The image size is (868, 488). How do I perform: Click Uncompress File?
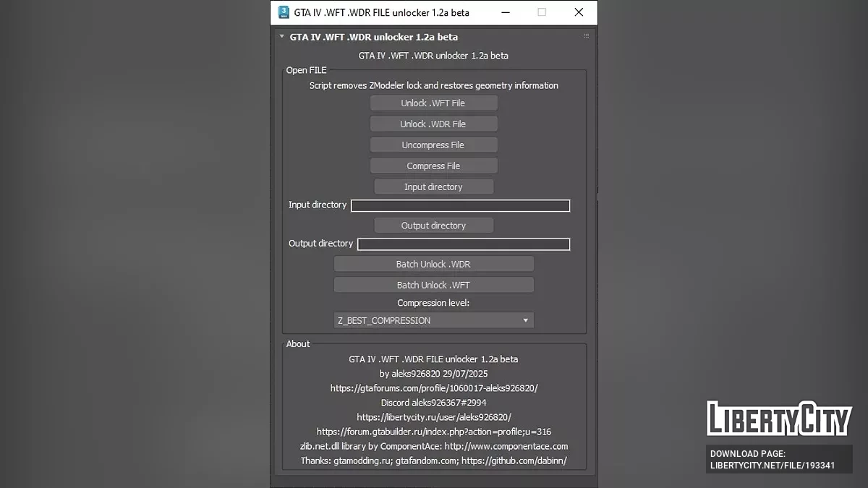click(x=433, y=145)
